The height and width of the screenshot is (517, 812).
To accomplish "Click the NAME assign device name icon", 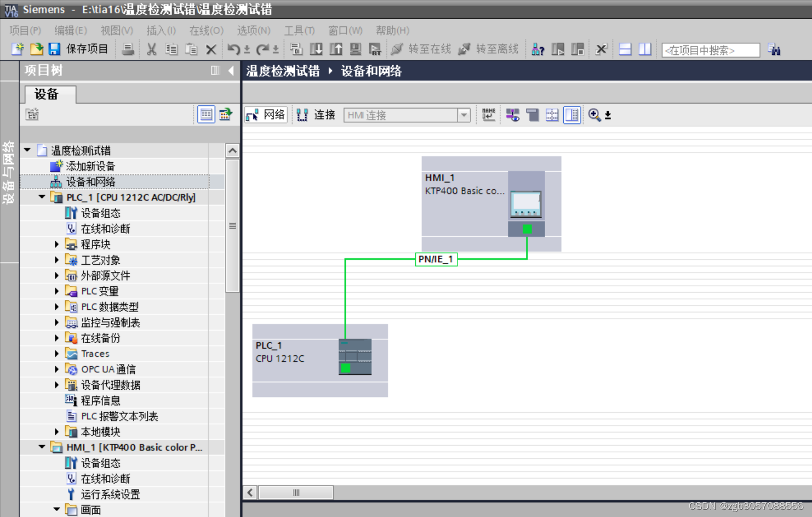I will [488, 115].
